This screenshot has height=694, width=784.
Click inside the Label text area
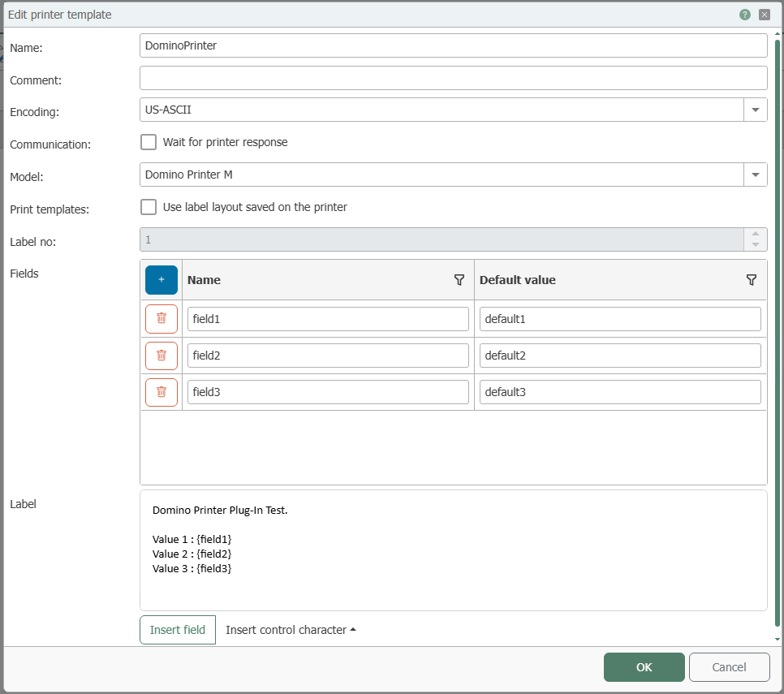[453, 550]
